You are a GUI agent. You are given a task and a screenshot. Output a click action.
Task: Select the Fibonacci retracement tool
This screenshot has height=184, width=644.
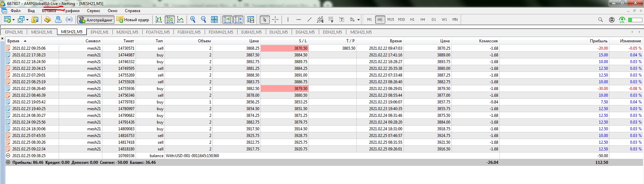pos(331,20)
